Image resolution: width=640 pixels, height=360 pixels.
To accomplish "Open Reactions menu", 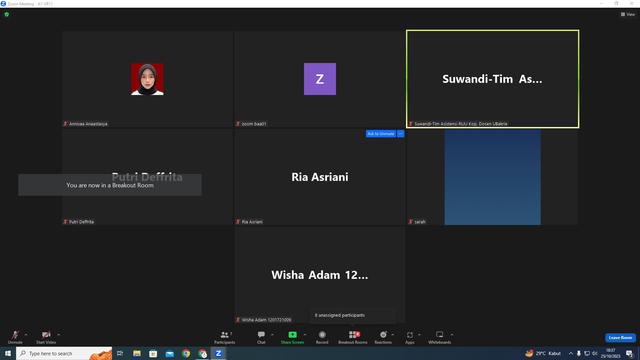I will 383,337.
